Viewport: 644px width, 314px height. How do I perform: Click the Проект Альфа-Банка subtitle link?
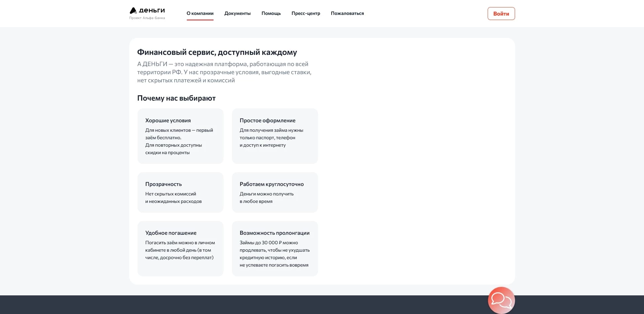tap(147, 18)
